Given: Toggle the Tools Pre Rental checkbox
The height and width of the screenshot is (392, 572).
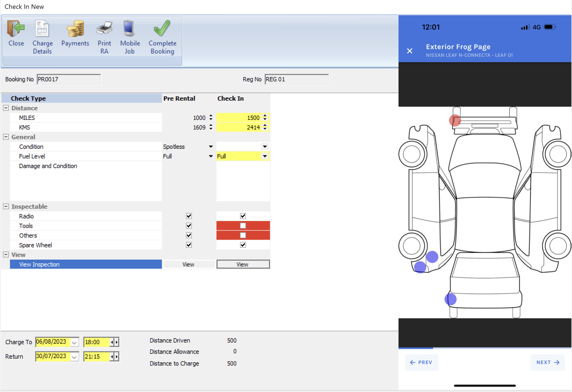Looking at the screenshot, I should [x=189, y=226].
